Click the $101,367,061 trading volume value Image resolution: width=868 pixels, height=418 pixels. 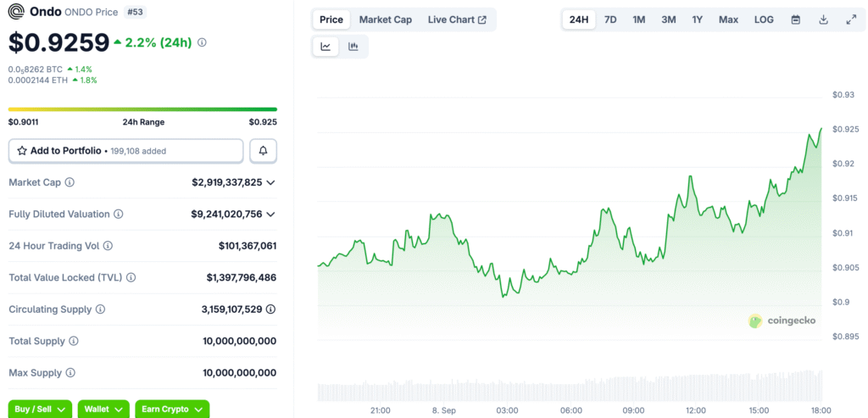click(x=248, y=246)
